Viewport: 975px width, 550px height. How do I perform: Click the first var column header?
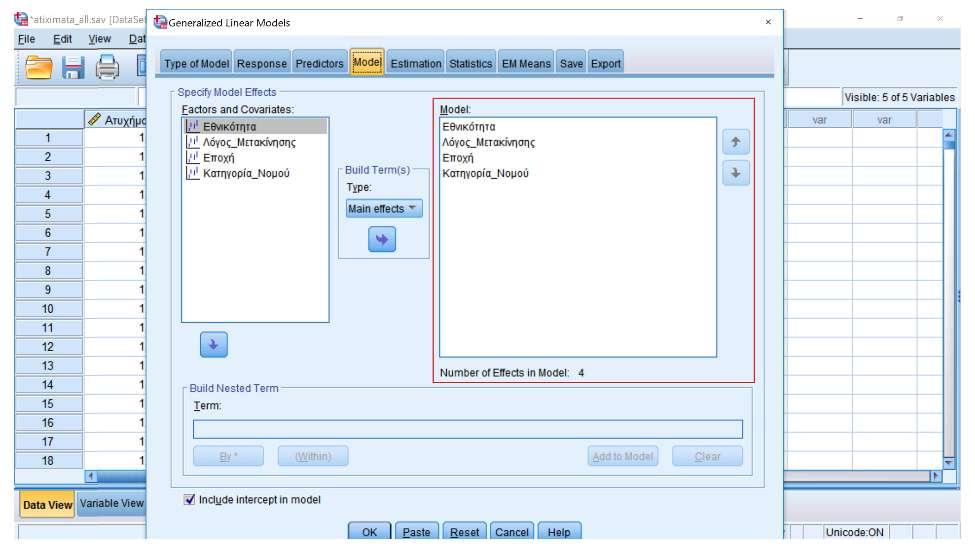[x=819, y=119]
